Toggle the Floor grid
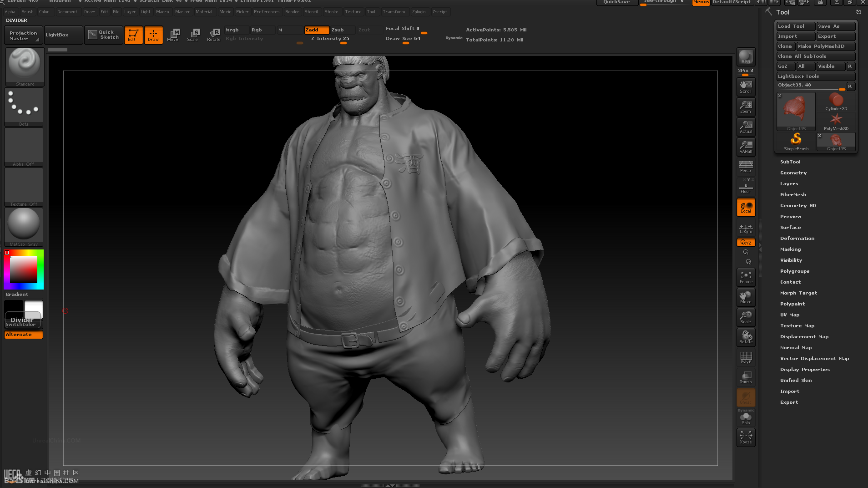The image size is (868, 488). (746, 187)
